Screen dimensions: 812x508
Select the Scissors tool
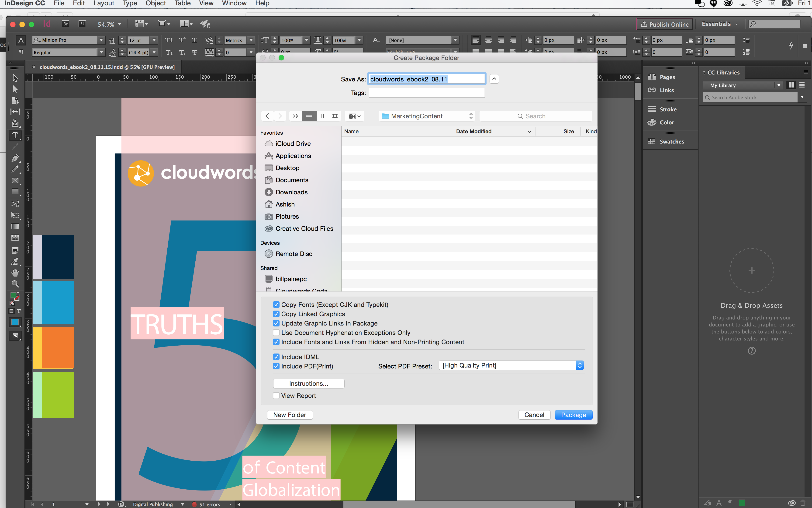coord(15,204)
